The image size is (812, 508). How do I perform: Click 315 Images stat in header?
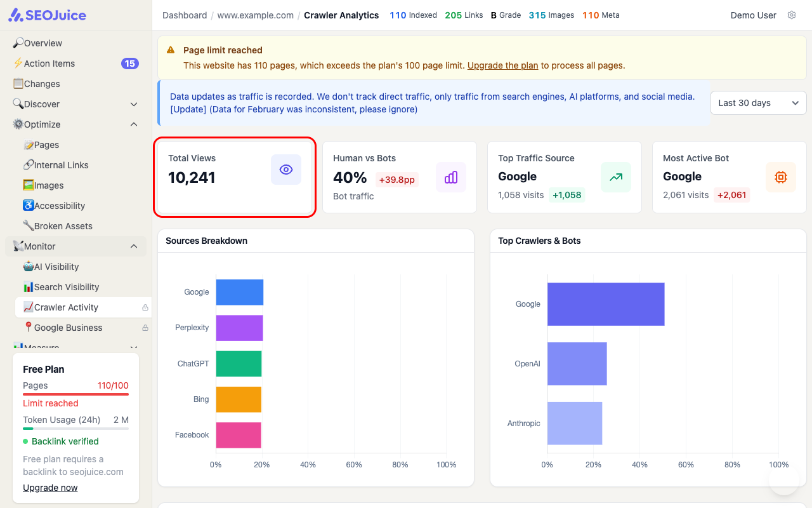(x=552, y=15)
